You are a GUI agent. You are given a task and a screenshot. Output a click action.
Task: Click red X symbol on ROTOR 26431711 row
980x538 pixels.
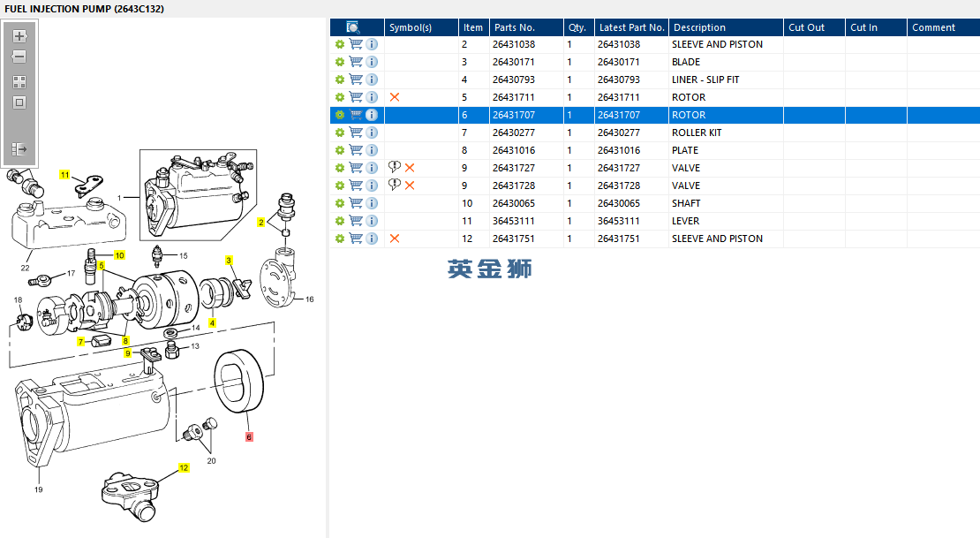pos(395,97)
